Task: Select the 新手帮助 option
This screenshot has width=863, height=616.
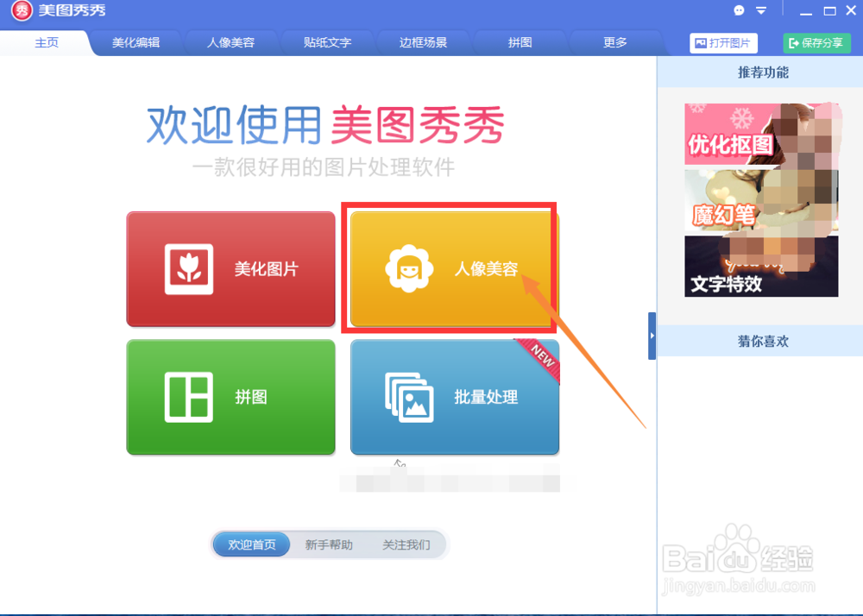Action: [329, 544]
